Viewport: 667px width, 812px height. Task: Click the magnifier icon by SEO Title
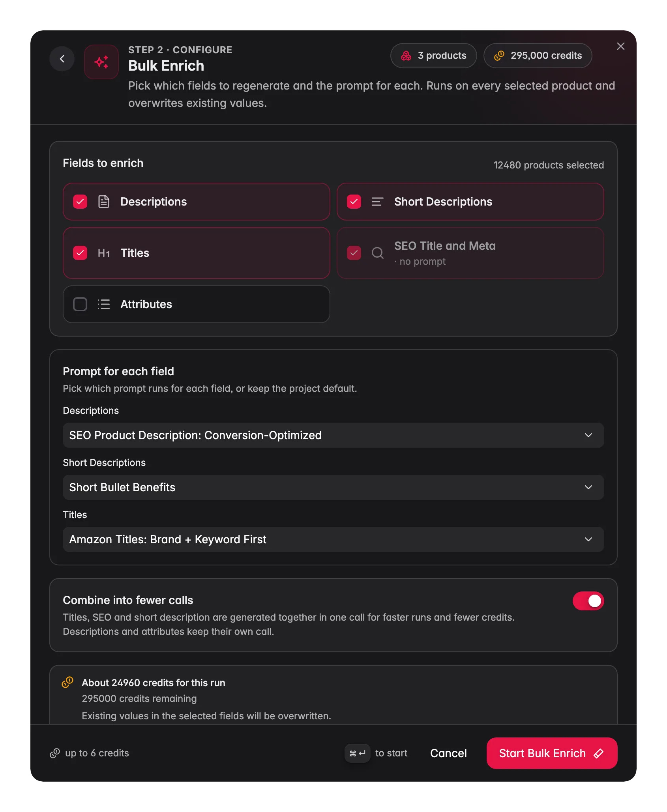click(x=378, y=253)
